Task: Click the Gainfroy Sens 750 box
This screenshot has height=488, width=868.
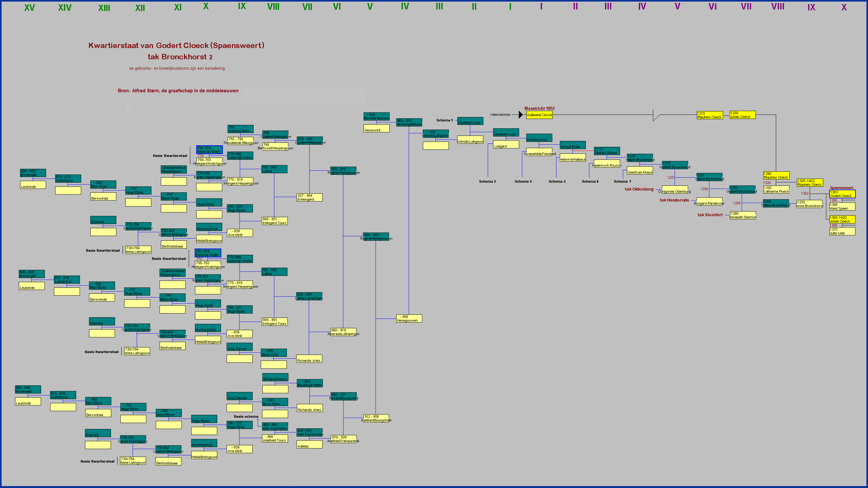Action: point(240,129)
